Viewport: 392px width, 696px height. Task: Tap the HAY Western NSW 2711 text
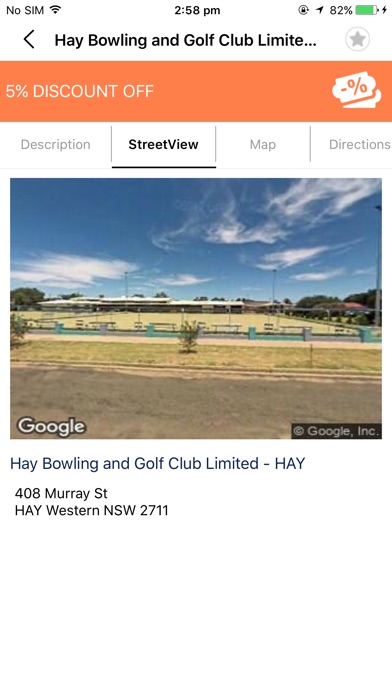pos(91,510)
